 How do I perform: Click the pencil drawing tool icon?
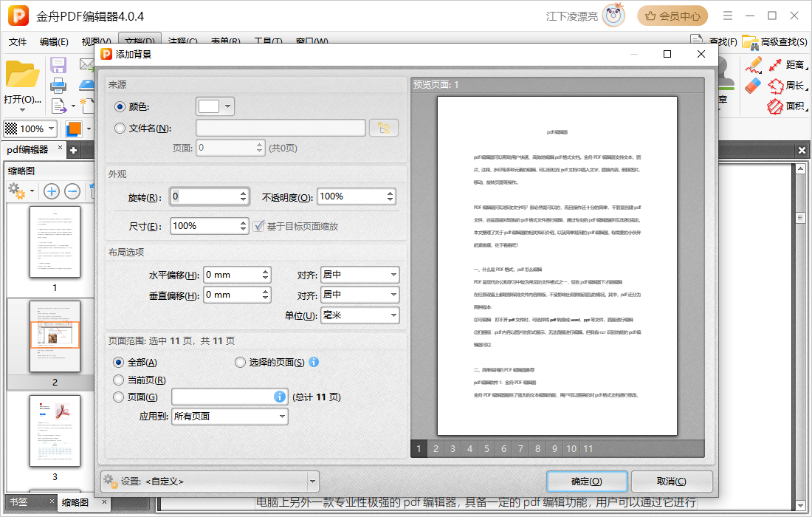click(x=754, y=65)
